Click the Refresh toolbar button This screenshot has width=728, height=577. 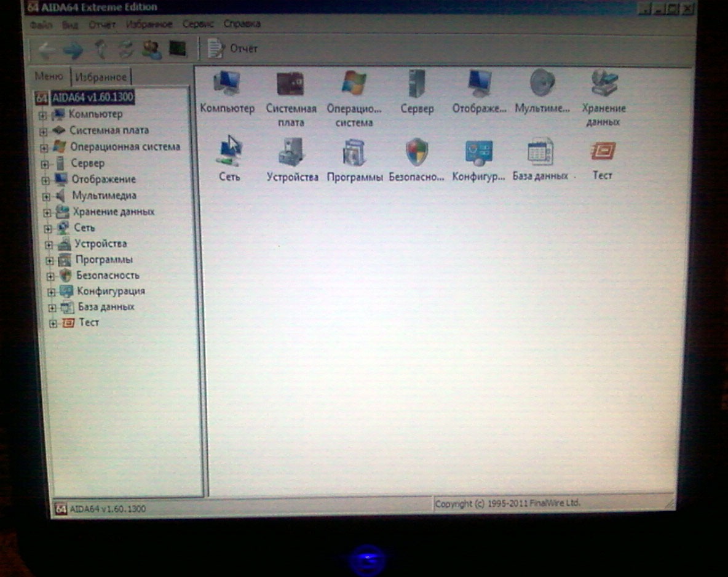click(126, 49)
